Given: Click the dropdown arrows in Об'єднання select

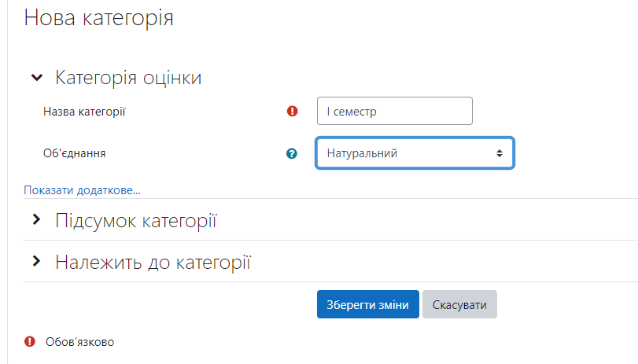Looking at the screenshot, I should pyautogui.click(x=500, y=153).
